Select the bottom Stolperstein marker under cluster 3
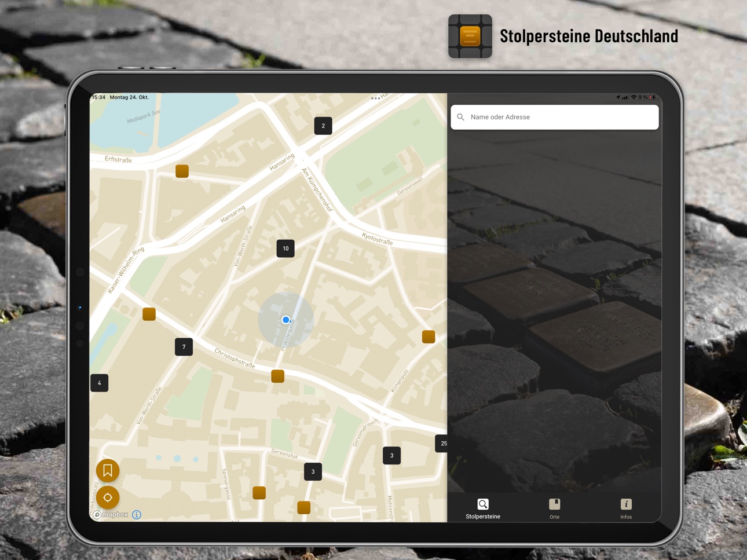Viewport: 747px width, 560px height. pos(304,508)
